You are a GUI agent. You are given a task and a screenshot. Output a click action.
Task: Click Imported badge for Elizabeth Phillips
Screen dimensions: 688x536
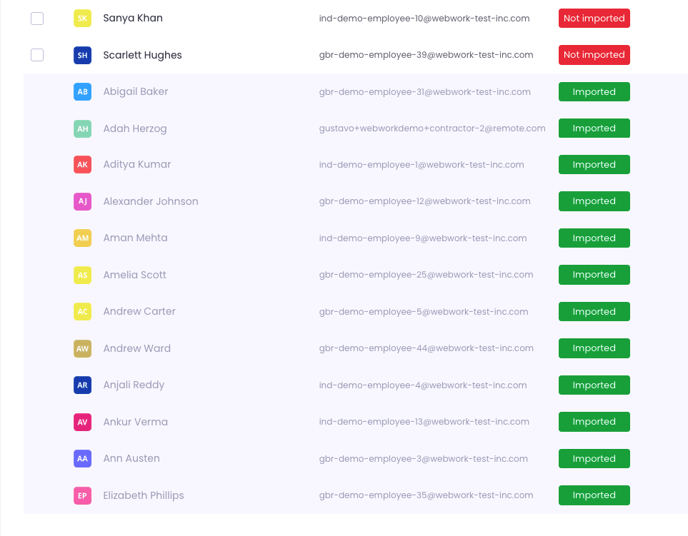click(594, 495)
